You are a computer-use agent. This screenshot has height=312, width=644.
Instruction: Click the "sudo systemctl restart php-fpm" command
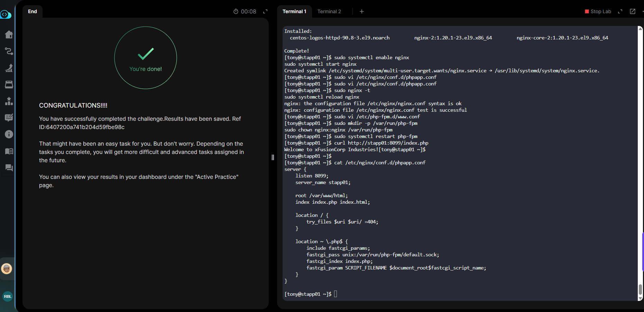376,136
